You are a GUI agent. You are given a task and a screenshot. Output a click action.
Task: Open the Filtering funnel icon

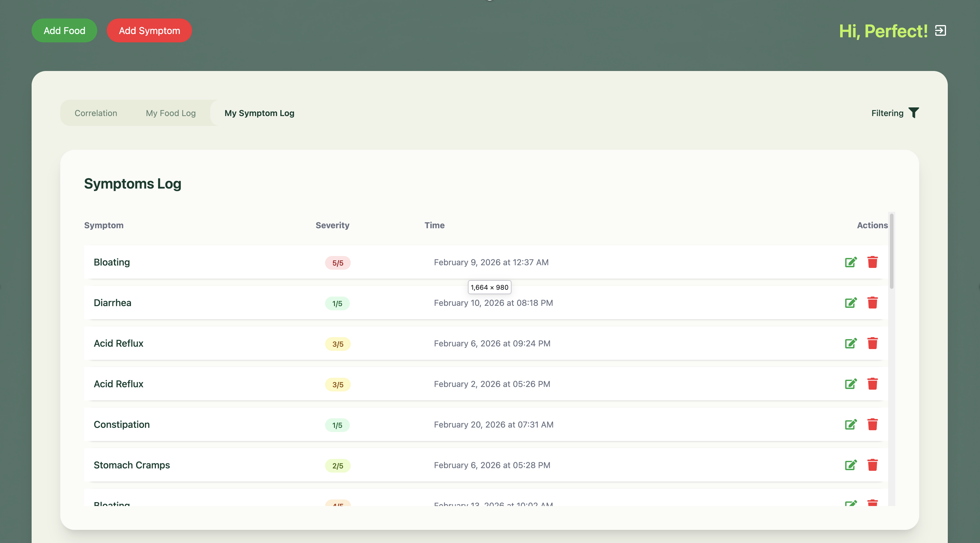coord(913,113)
